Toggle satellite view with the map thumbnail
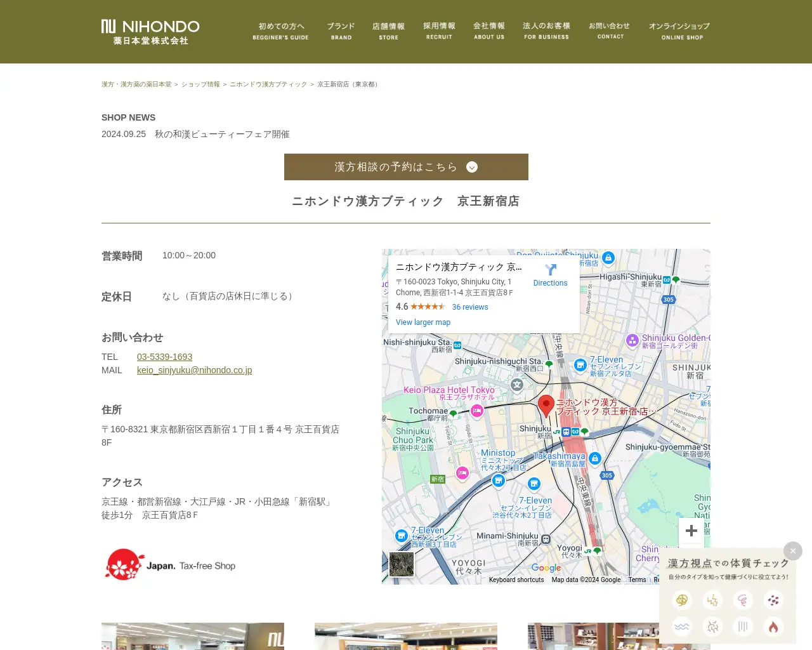Viewport: 812px width, 650px height. coord(401,564)
